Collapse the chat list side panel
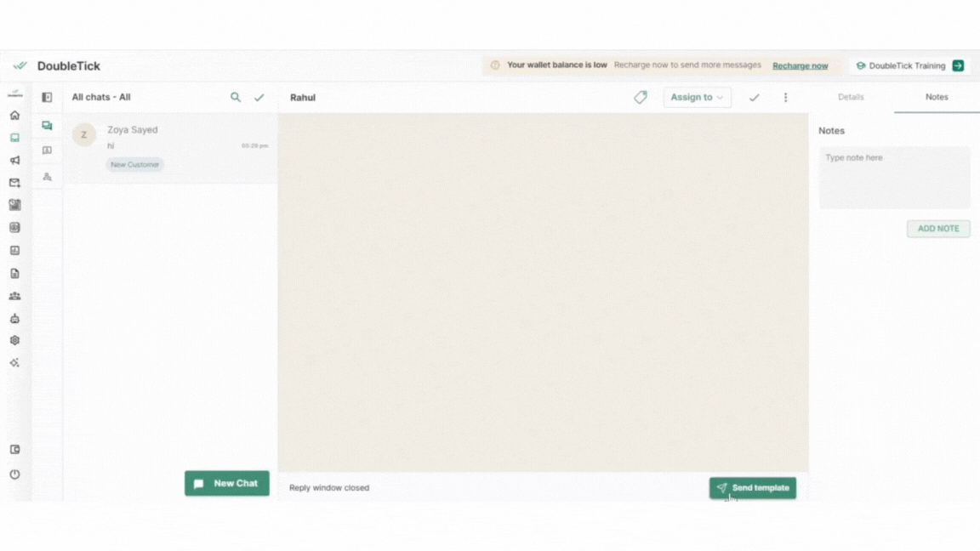 coord(47,98)
